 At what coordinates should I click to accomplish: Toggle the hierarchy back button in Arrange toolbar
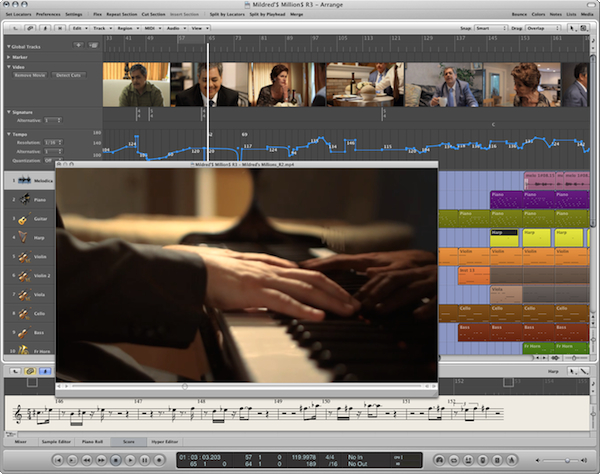point(15,28)
